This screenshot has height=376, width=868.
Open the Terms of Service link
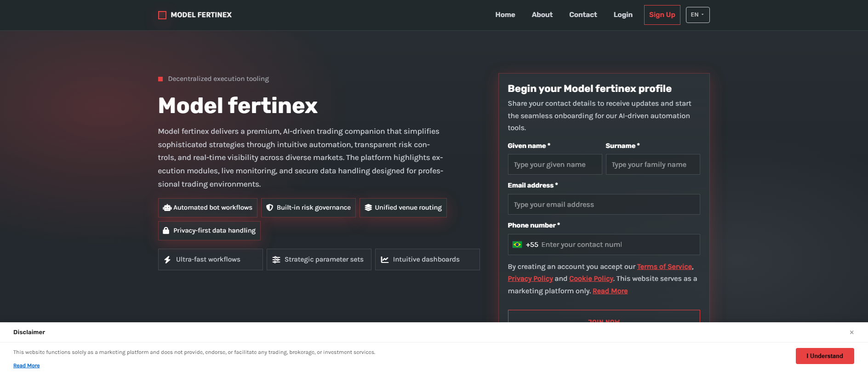point(664,267)
